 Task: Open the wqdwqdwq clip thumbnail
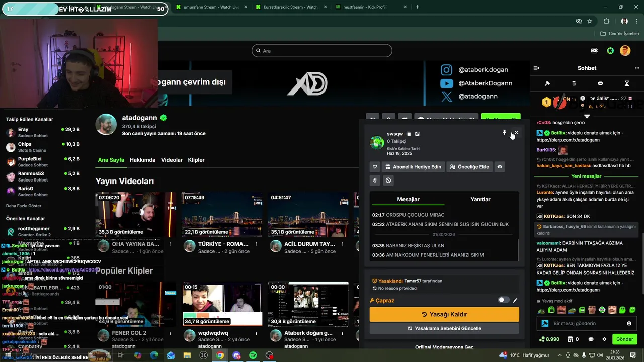pyautogui.click(x=222, y=304)
